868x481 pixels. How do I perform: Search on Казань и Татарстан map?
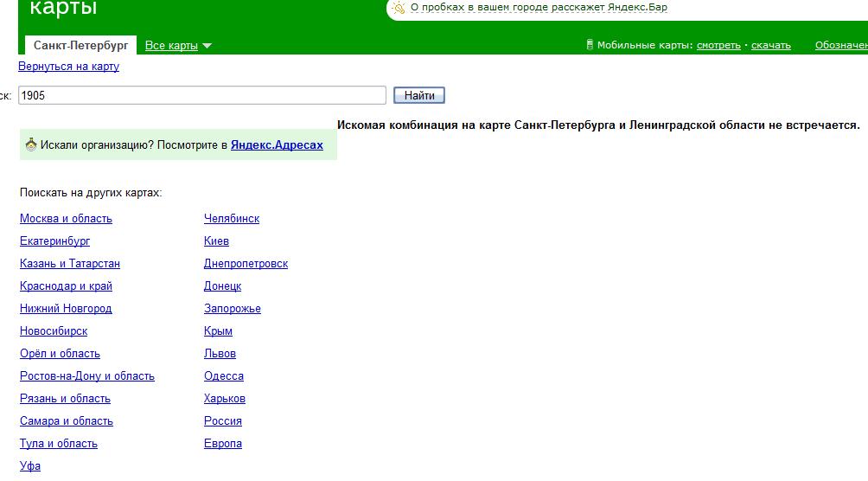[70, 264]
